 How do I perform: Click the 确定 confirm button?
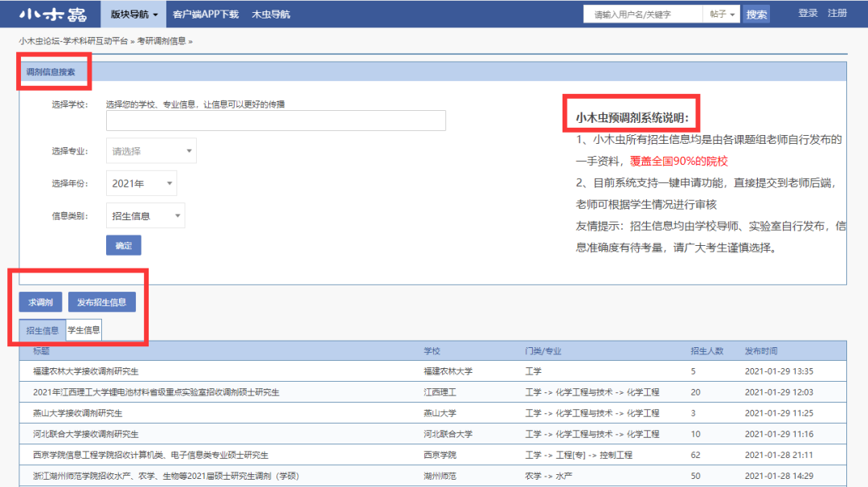[123, 245]
